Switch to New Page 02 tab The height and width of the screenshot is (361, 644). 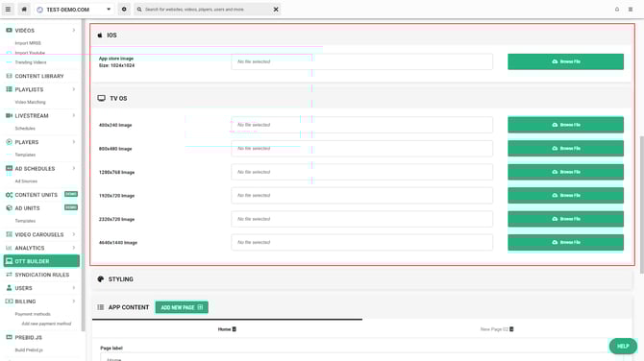pos(497,329)
